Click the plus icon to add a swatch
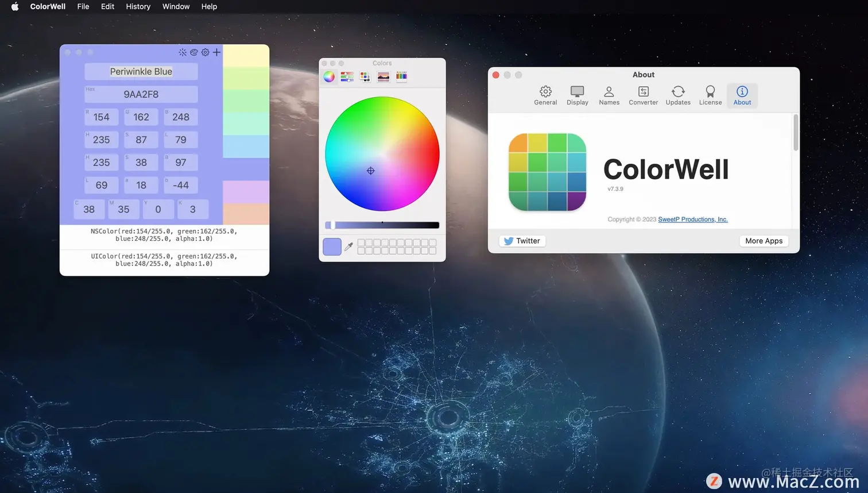Viewport: 868px width, 493px height. point(216,52)
